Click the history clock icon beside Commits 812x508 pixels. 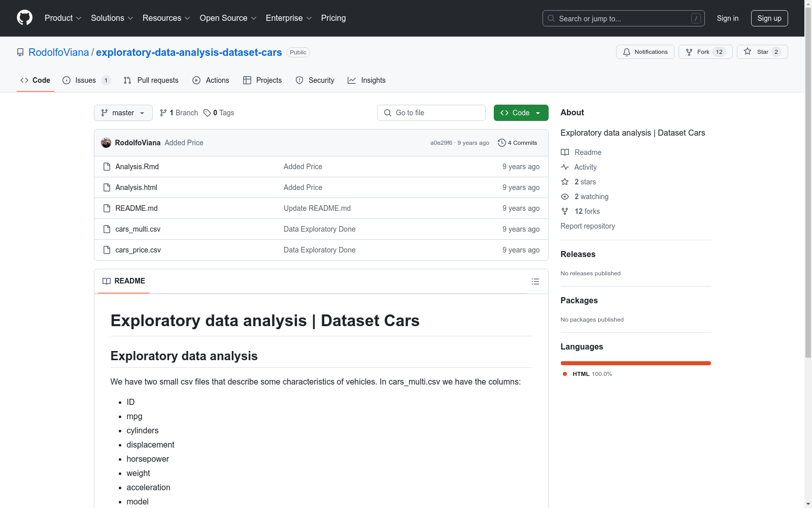click(x=502, y=143)
